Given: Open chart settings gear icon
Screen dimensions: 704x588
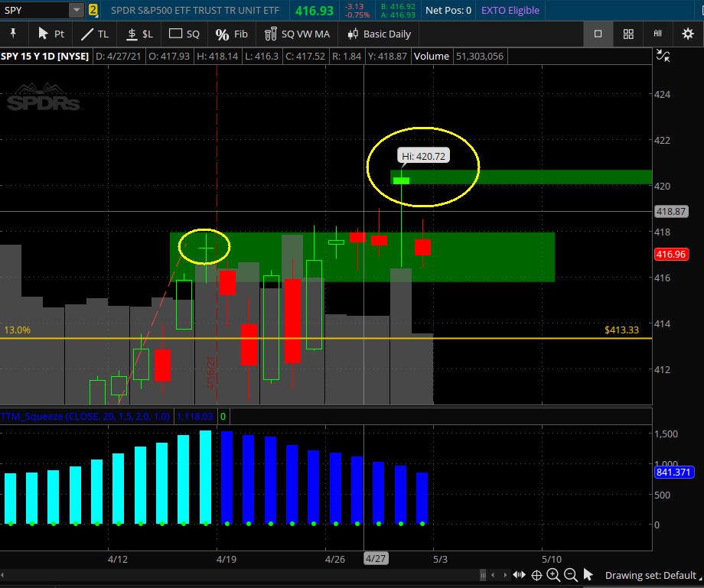Looking at the screenshot, I should point(687,34).
